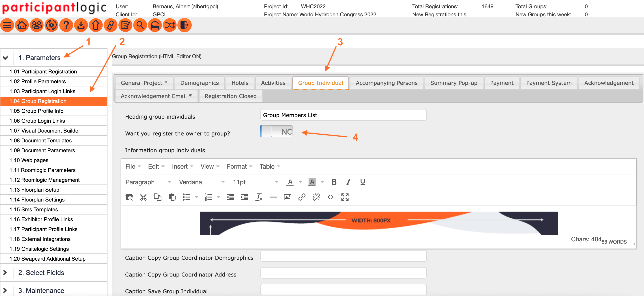Open 1.05 Group Profile Info
644x296 pixels.
click(36, 111)
